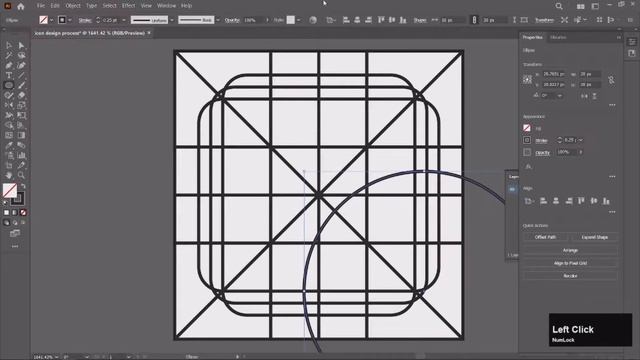This screenshot has width=640, height=360.
Task: Click the Recolor button
Action: [x=570, y=276]
